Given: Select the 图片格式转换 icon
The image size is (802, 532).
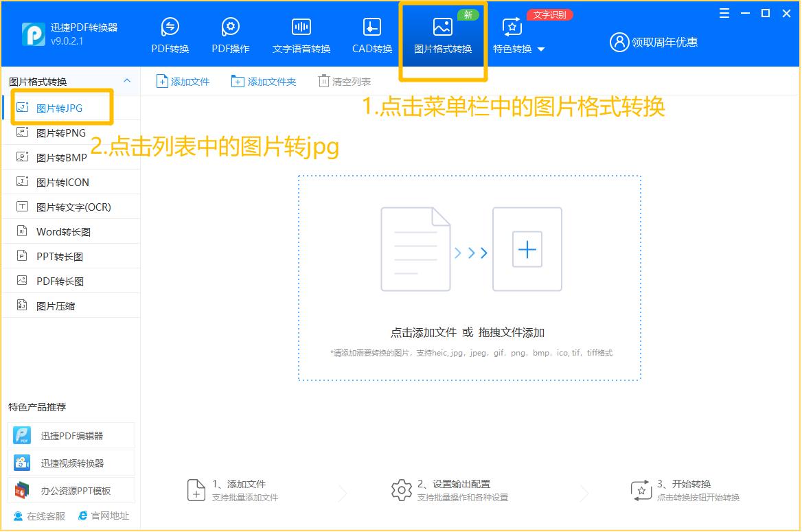Looking at the screenshot, I should point(443,33).
